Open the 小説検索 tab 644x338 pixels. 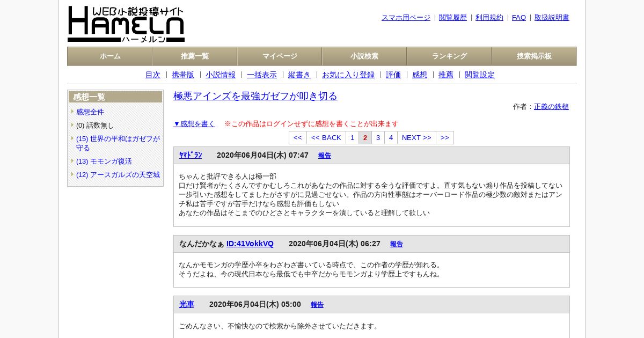tap(364, 56)
